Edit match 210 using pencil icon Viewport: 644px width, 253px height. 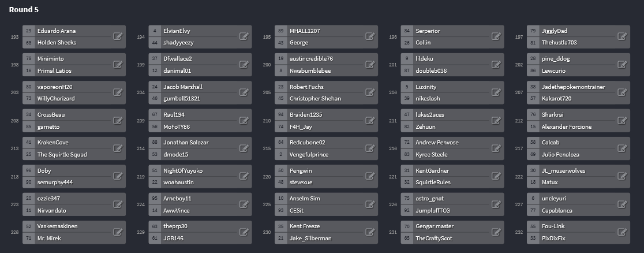[370, 120]
